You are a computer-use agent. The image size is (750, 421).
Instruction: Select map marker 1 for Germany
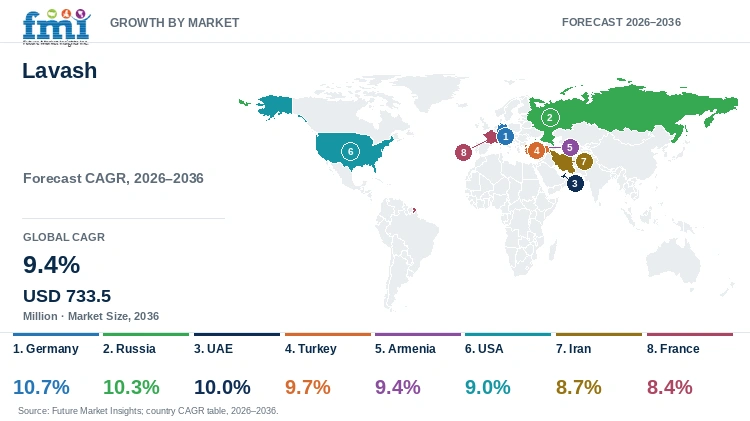(505, 136)
